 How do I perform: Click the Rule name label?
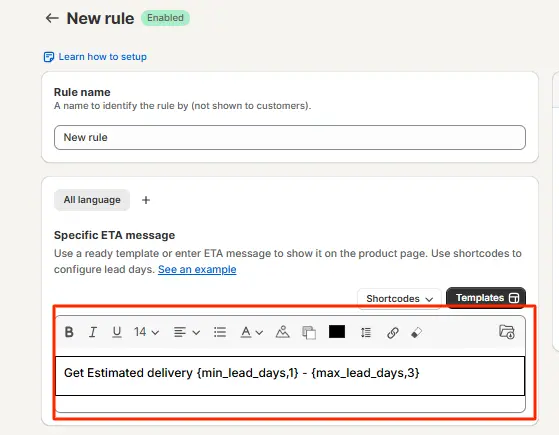pos(82,92)
